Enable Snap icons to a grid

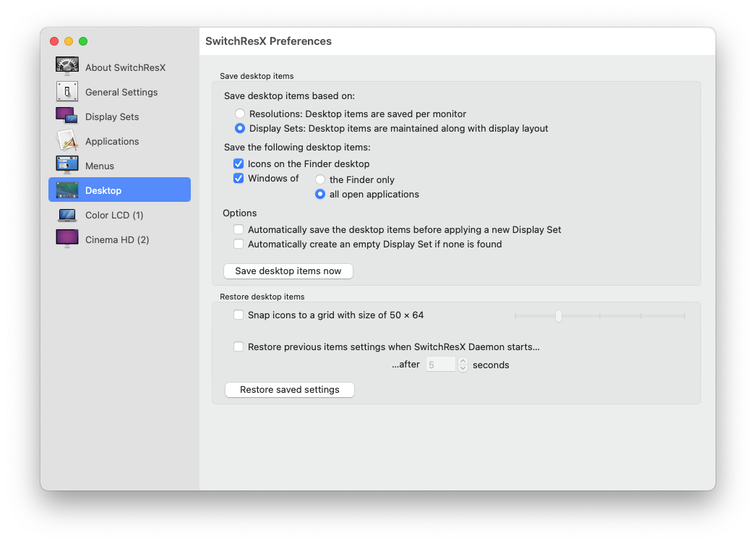[239, 315]
